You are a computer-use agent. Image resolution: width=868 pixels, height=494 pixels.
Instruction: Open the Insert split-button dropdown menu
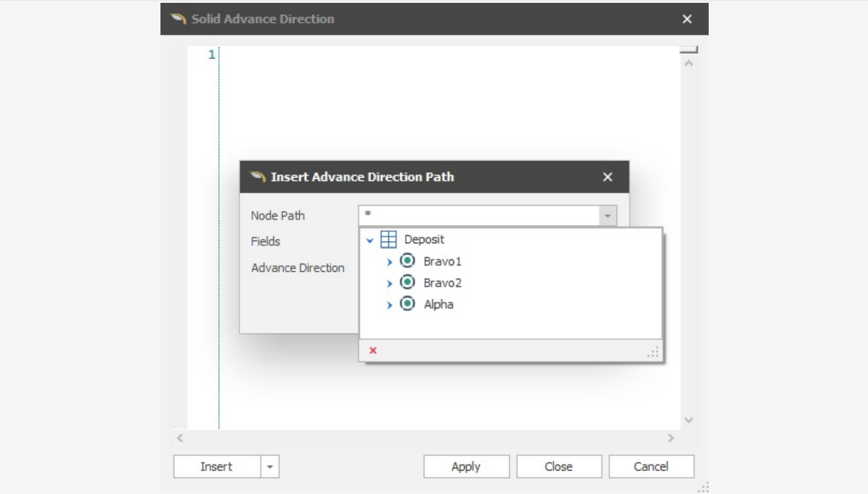pos(268,466)
